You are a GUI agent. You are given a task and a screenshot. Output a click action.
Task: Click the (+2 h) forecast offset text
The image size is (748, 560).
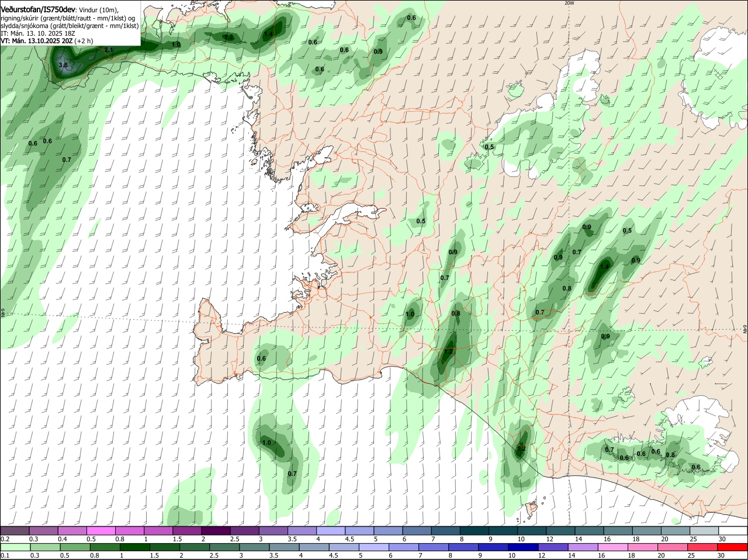[84, 41]
